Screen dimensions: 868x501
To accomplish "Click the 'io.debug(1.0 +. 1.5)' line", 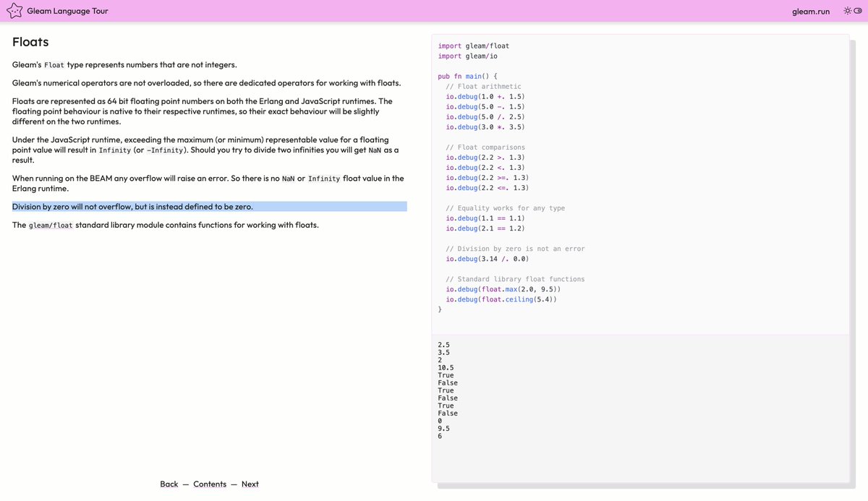I will [x=485, y=97].
